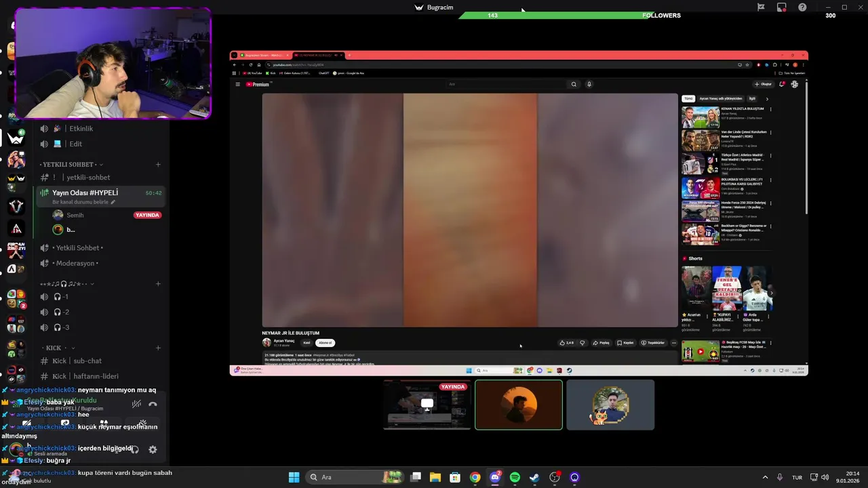Click the 'Abone ol' subscribe button
868x488 pixels.
point(325,343)
